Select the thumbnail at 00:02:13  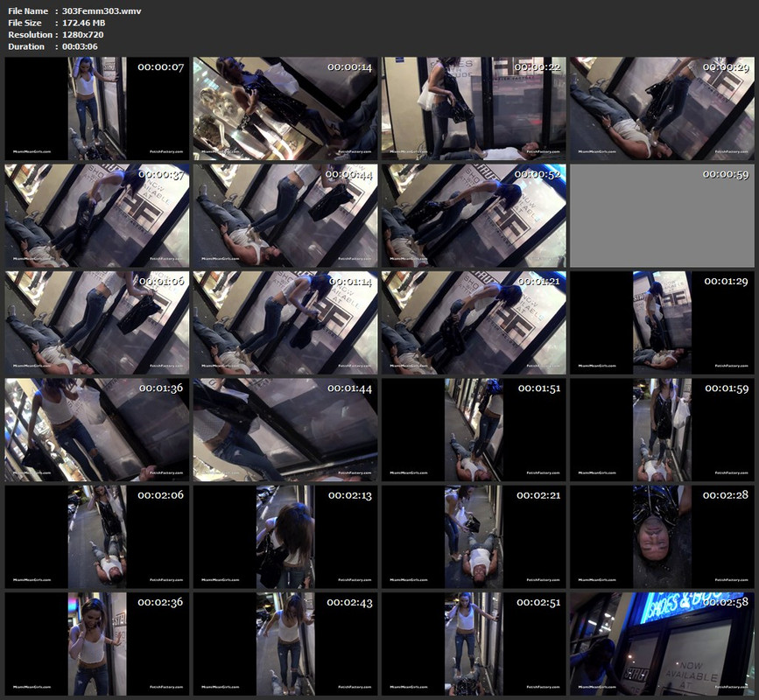click(x=285, y=537)
